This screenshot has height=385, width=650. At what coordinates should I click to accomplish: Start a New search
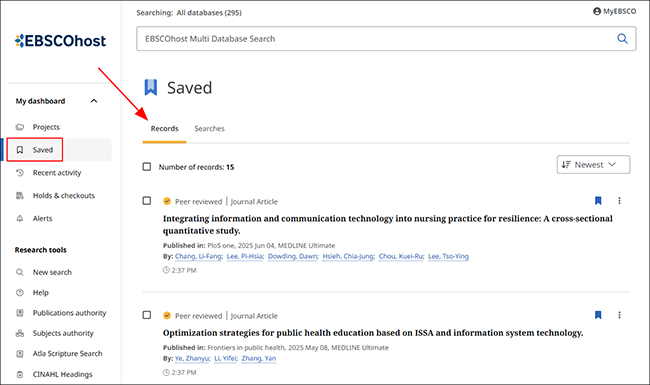pos(52,272)
